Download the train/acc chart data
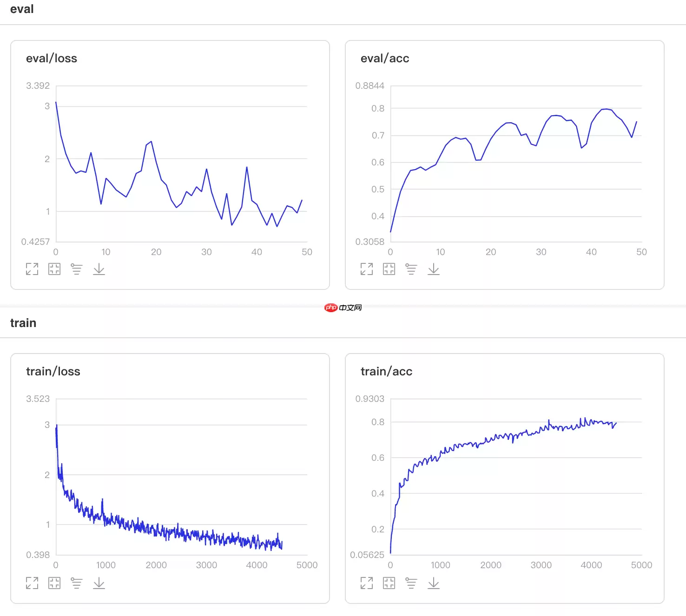The width and height of the screenshot is (686, 616). pyautogui.click(x=434, y=583)
